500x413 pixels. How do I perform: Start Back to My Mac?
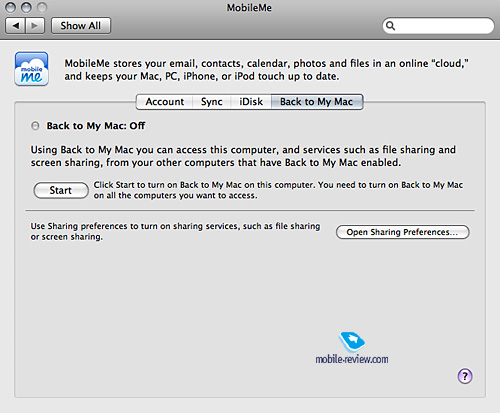(61, 190)
